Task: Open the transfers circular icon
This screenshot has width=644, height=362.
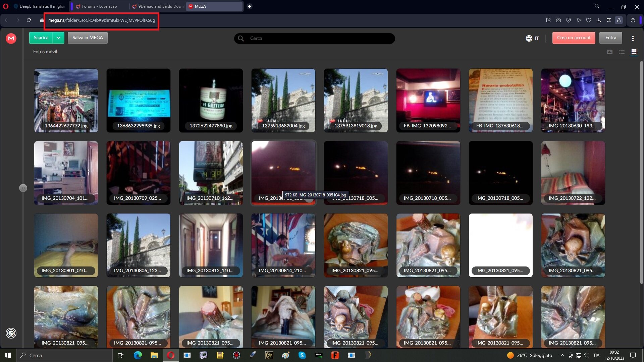Action: pyautogui.click(x=11, y=333)
